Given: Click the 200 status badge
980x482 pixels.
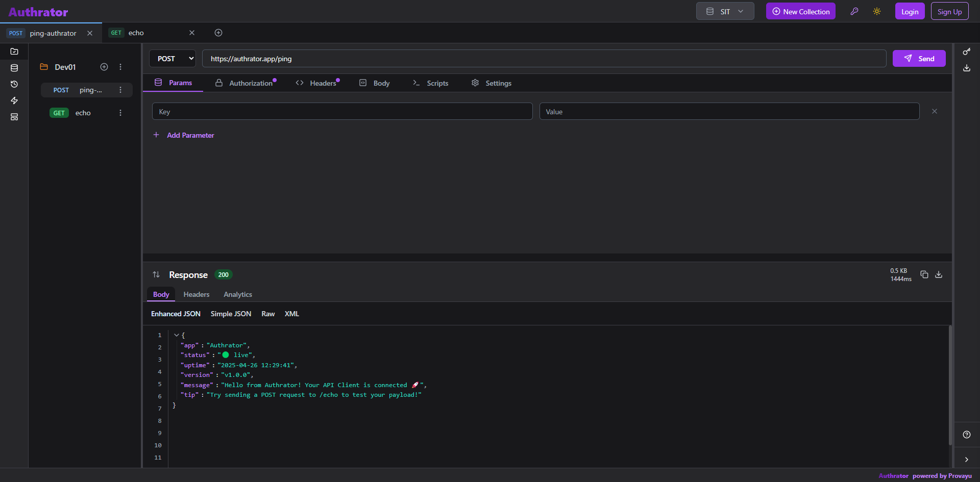Looking at the screenshot, I should click(x=224, y=274).
